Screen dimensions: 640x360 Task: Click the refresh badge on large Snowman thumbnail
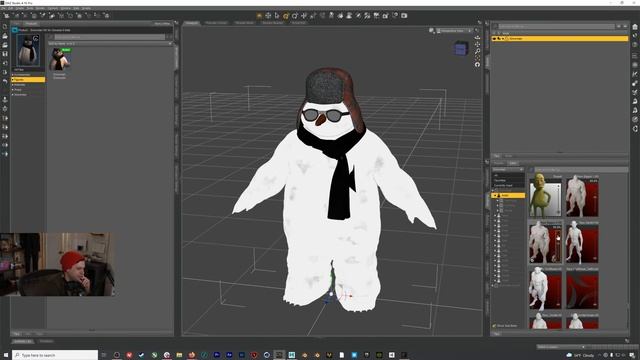36,38
